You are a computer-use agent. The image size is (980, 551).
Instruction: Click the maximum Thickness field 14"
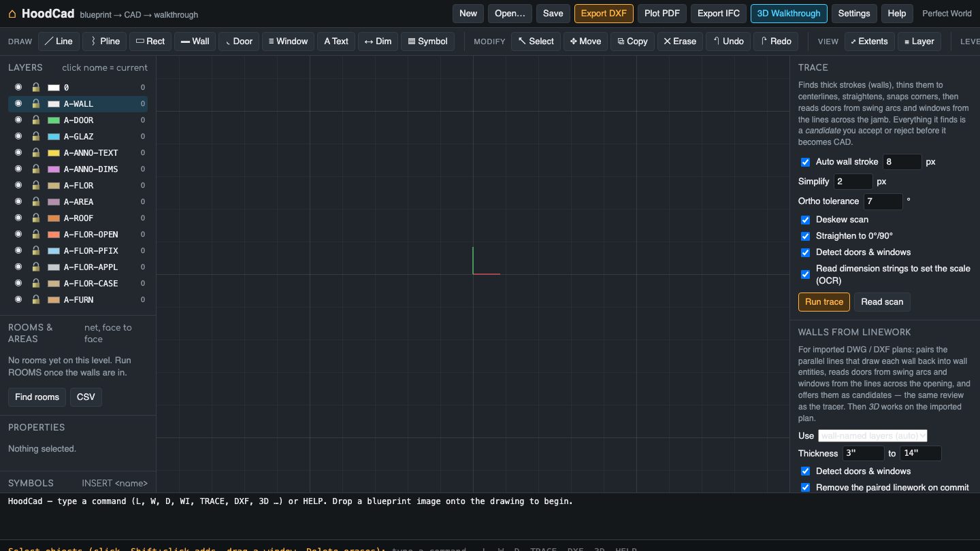[x=921, y=454]
